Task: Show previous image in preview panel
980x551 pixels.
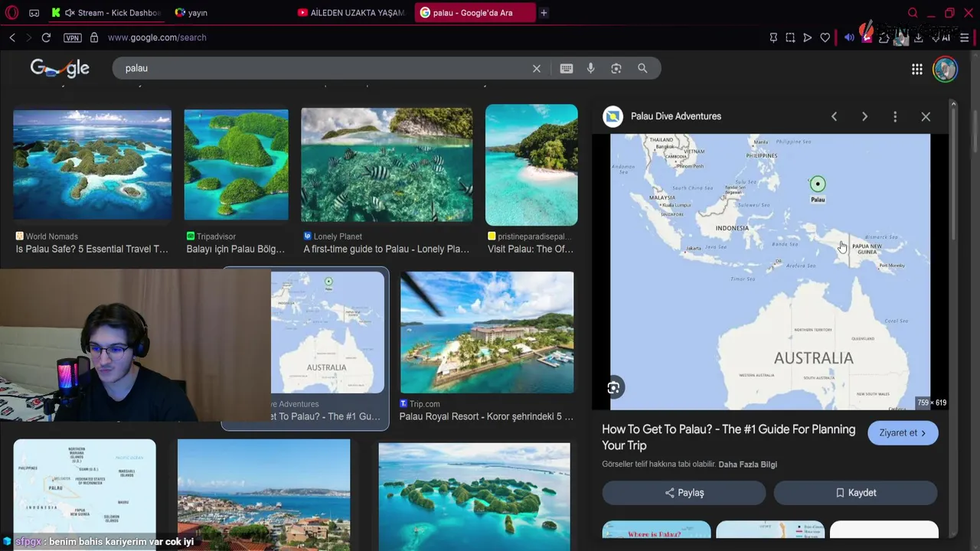Action: (x=834, y=116)
